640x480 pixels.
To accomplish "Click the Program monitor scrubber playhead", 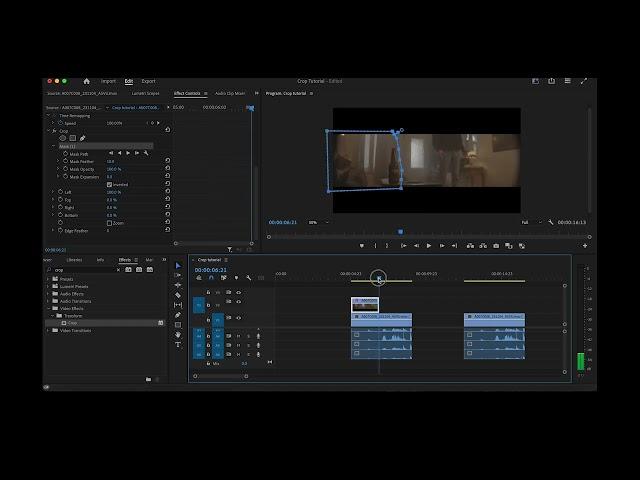I will click(400, 232).
